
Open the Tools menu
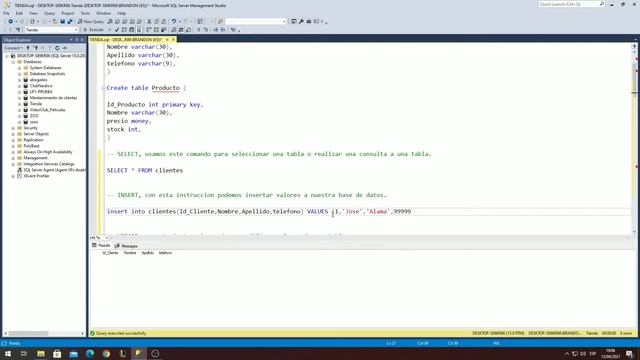pyautogui.click(x=85, y=13)
